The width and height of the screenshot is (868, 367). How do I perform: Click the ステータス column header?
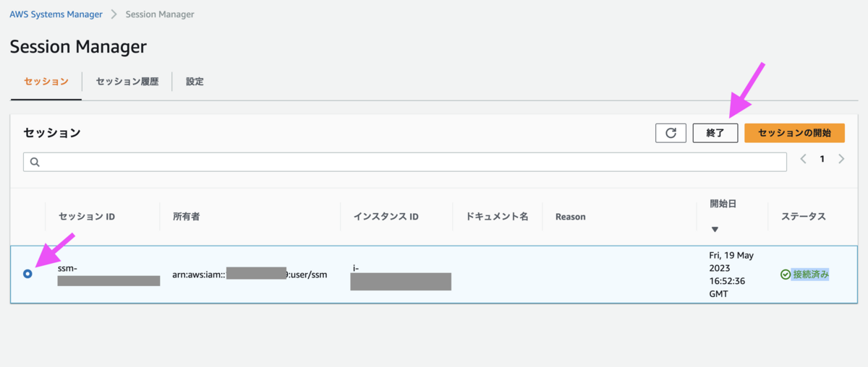[x=804, y=217]
